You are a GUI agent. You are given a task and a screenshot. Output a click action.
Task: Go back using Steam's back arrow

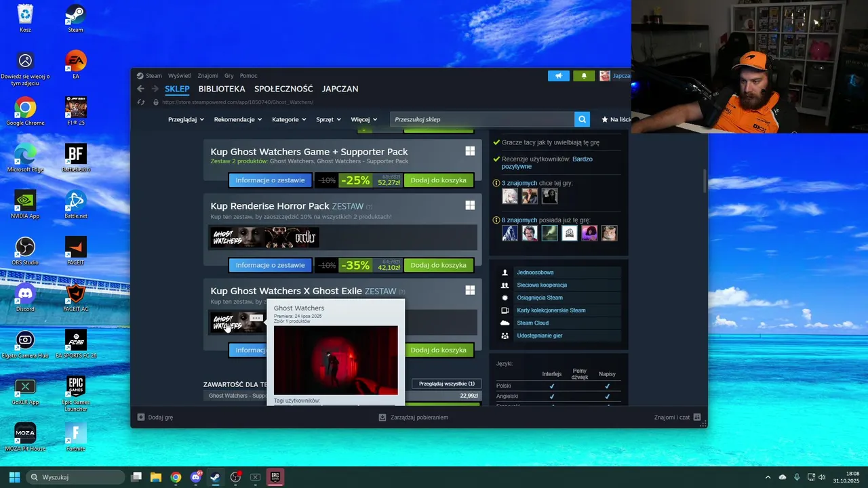pos(140,89)
